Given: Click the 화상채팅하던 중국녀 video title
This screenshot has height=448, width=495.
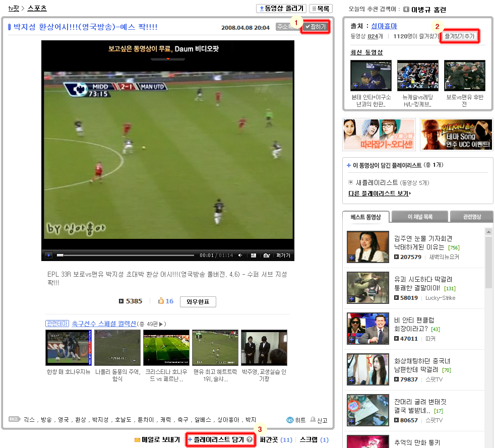Looking at the screenshot, I should pyautogui.click(x=422, y=365).
